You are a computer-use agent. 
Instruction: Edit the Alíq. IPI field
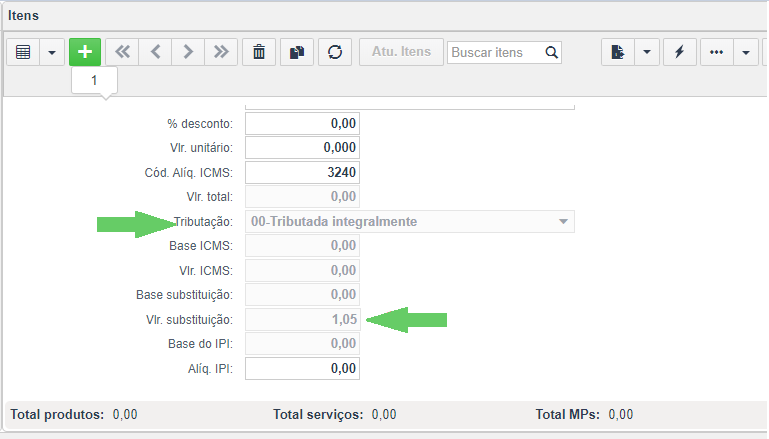(x=303, y=368)
